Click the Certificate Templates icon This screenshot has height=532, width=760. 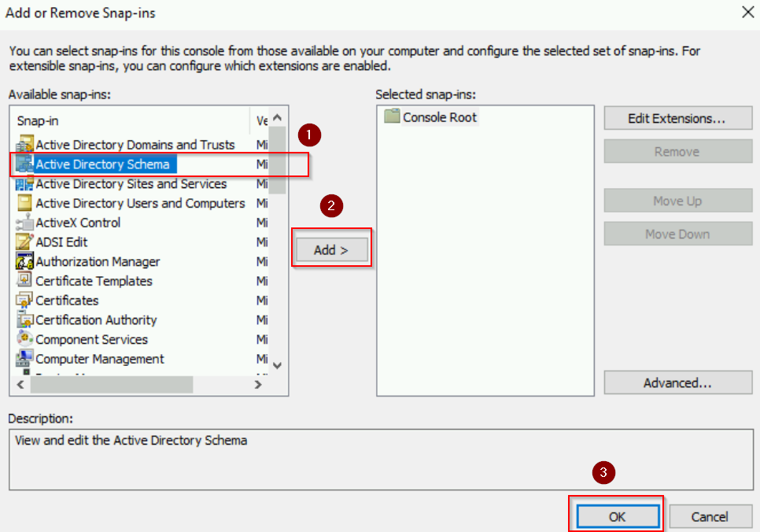point(24,281)
